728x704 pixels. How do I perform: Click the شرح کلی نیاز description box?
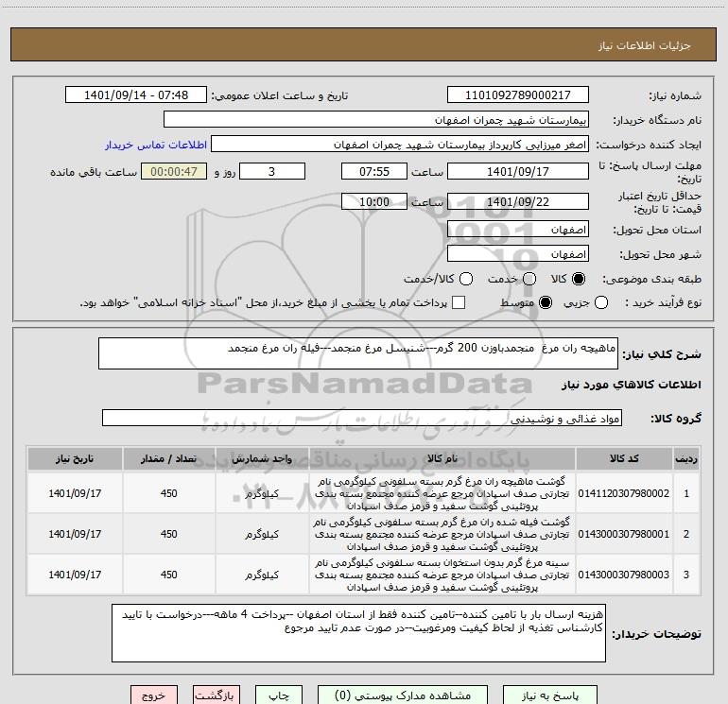pyautogui.click(x=358, y=353)
